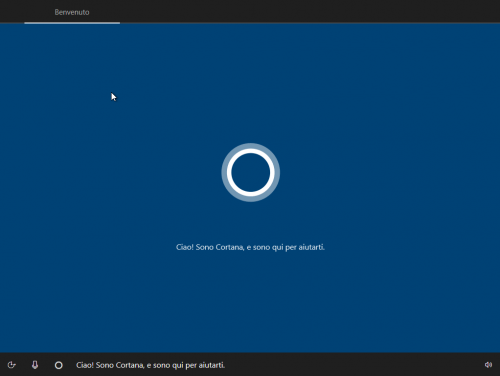Adjust sound using the bottom-right speaker button
500x376 pixels.
click(x=488, y=365)
